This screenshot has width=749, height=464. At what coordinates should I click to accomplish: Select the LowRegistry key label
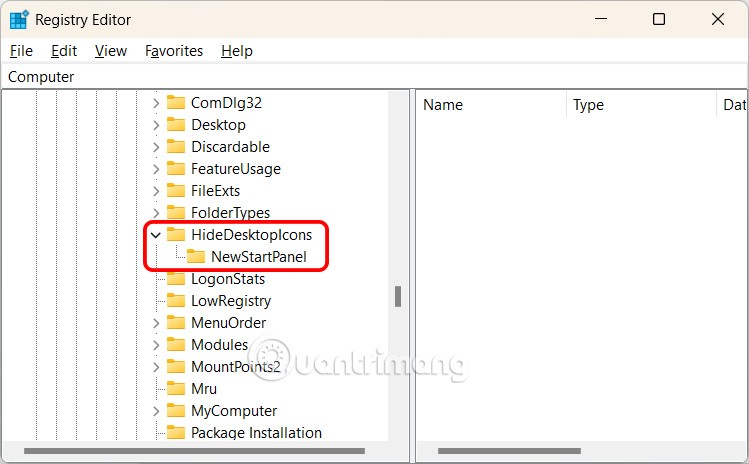pyautogui.click(x=231, y=301)
